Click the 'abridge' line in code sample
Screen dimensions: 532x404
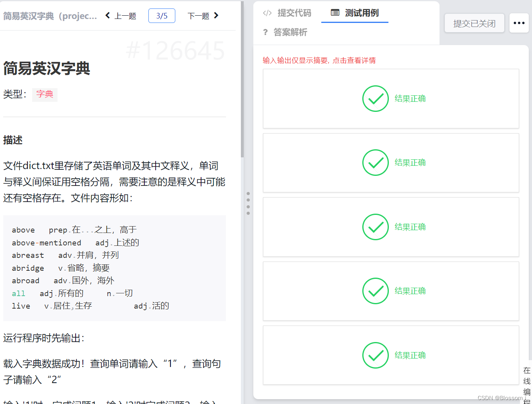[61, 268]
